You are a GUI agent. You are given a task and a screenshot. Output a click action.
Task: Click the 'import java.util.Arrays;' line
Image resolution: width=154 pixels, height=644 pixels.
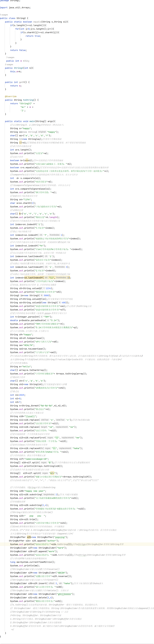pos(15,8)
